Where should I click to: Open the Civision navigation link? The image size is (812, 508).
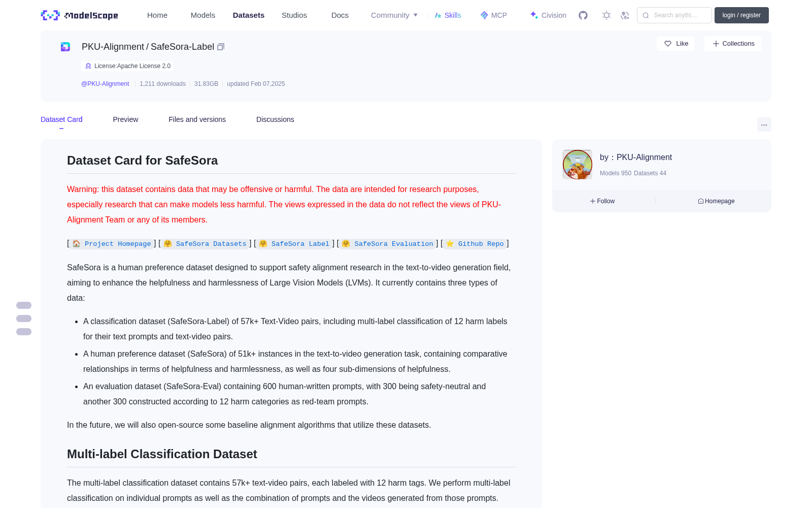(548, 15)
